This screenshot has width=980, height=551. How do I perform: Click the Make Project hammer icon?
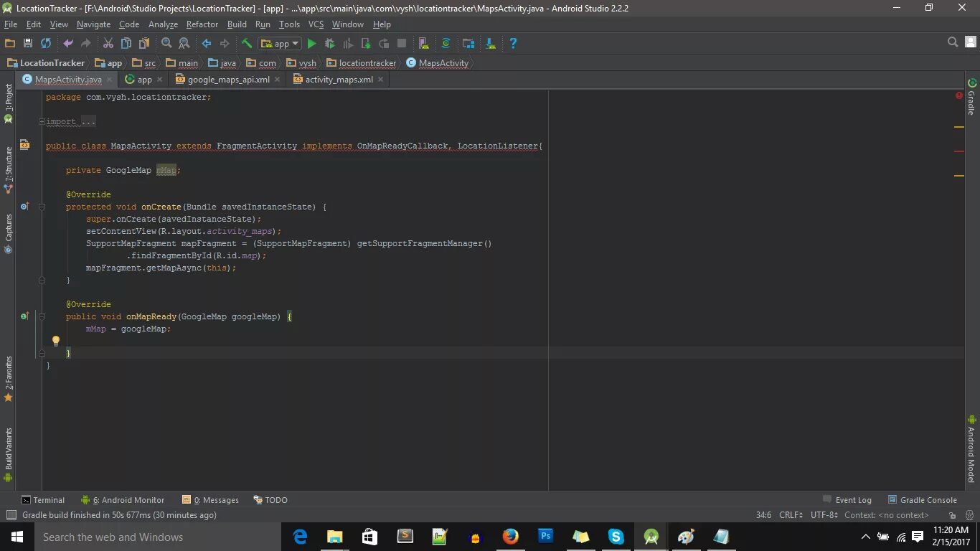[x=247, y=43]
